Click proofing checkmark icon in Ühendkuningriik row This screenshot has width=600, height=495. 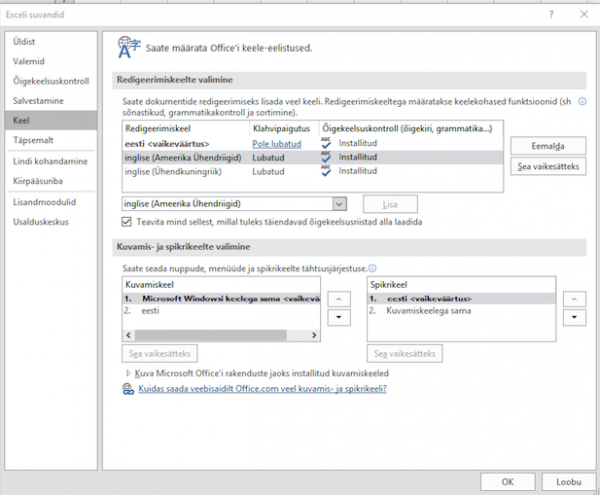326,171
